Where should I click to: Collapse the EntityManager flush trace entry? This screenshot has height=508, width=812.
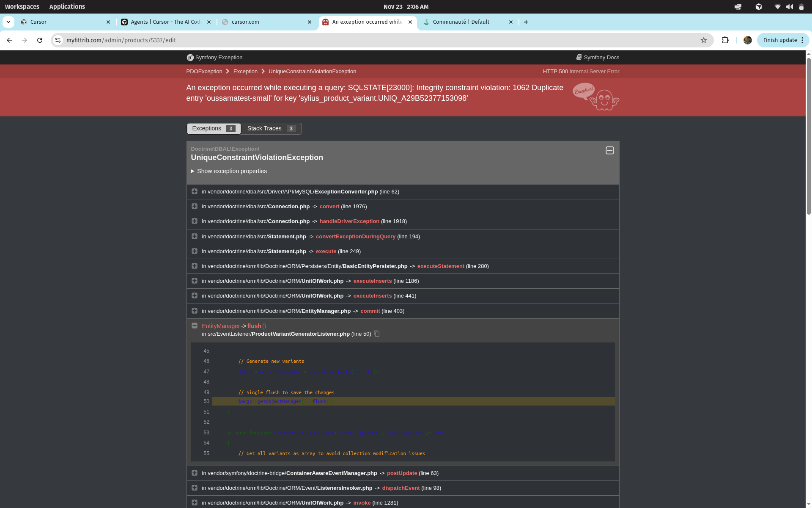195,326
